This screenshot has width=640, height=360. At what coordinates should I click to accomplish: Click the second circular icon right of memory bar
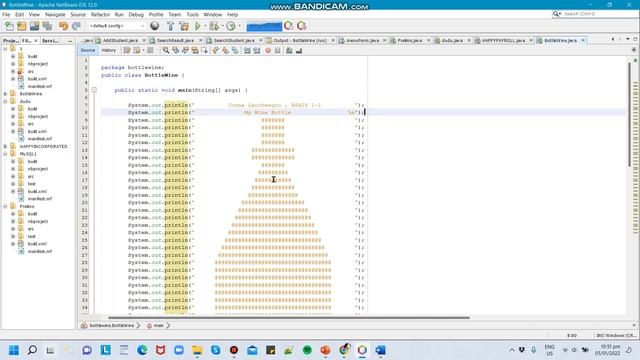[x=302, y=26]
